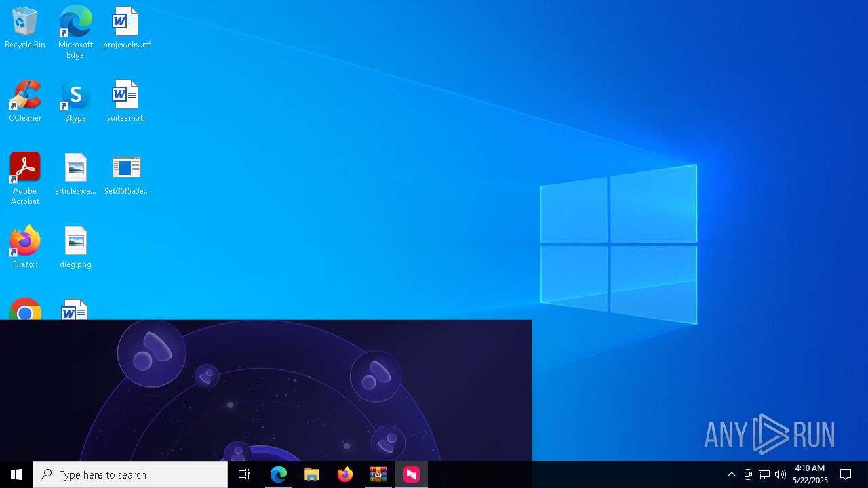Select the pmjewelry.rtf file on desktop
The height and width of the screenshot is (488, 868).
(x=126, y=28)
